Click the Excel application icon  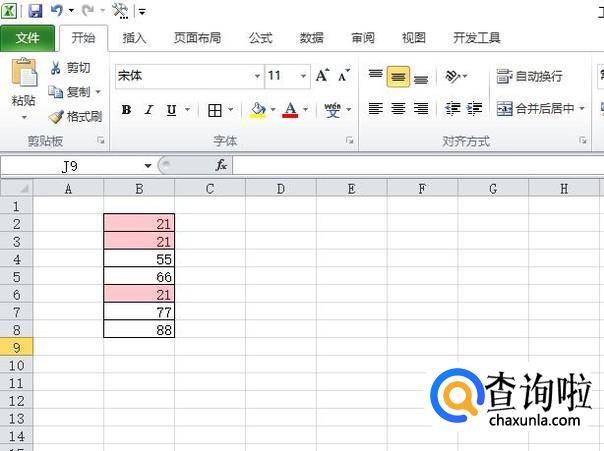(x=8, y=11)
